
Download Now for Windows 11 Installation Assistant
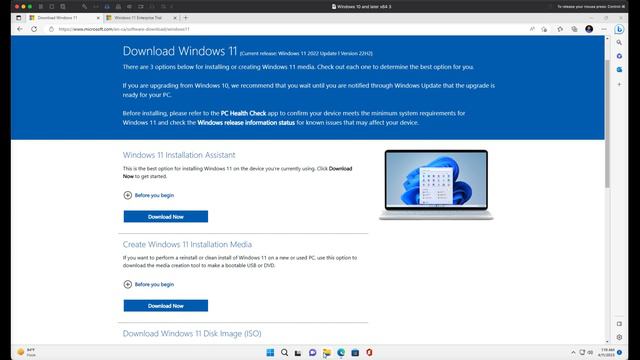166,217
